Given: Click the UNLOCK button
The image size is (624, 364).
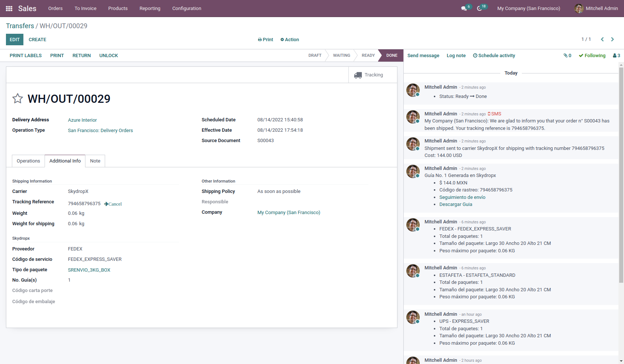Looking at the screenshot, I should (x=108, y=56).
